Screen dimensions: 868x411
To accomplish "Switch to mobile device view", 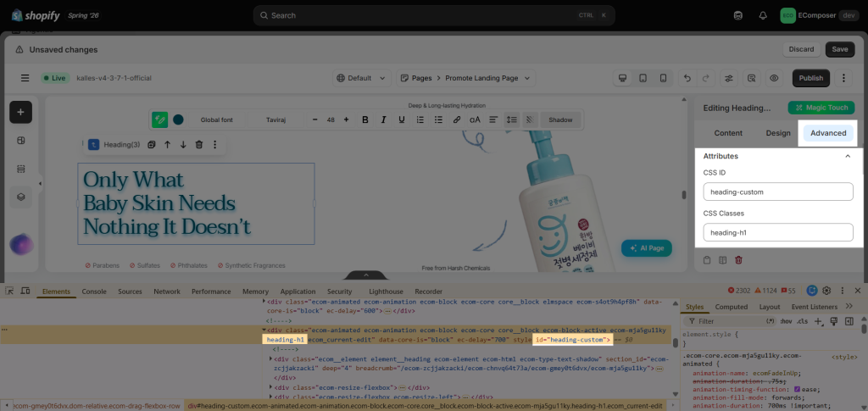I will pyautogui.click(x=663, y=78).
